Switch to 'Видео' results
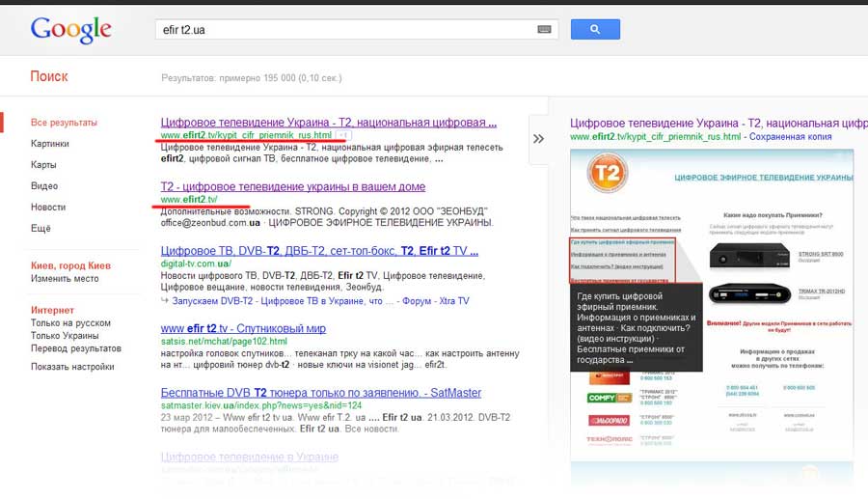 (44, 185)
